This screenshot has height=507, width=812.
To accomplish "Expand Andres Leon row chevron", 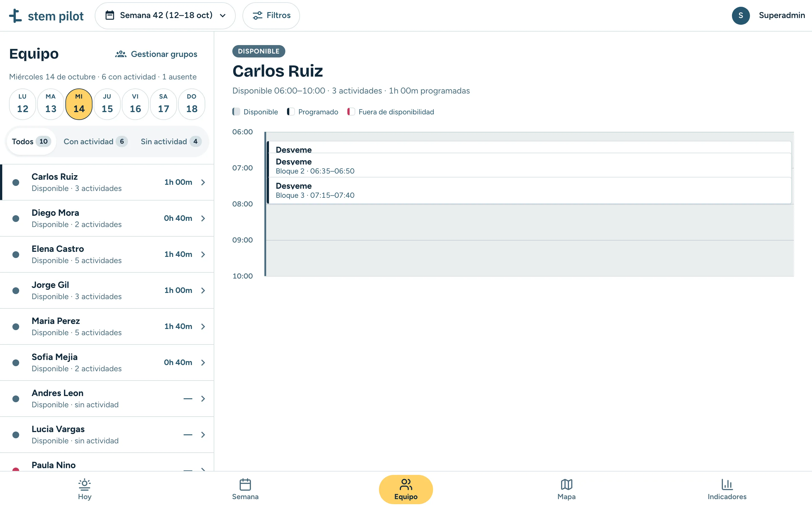I will pyautogui.click(x=203, y=399).
